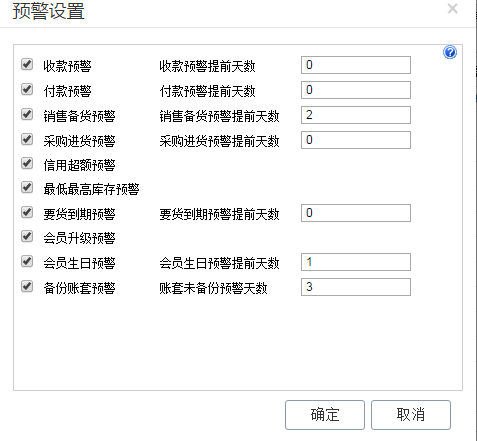
Task: Focus the 要货到期预警提前天数 input field
Action: pyautogui.click(x=356, y=213)
